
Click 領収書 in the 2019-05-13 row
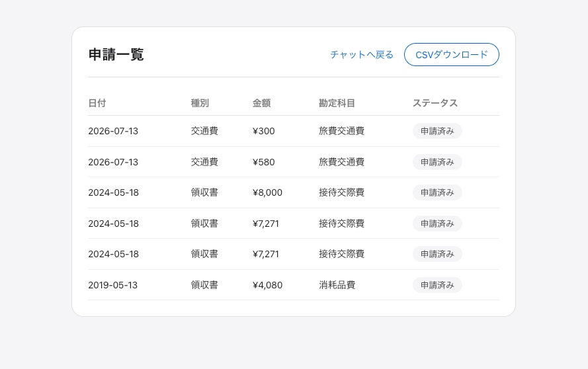(204, 285)
